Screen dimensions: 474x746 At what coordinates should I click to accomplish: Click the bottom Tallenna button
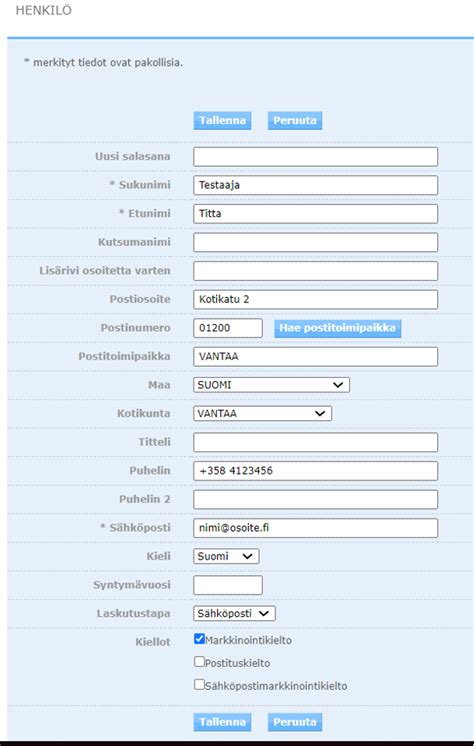[x=222, y=722]
